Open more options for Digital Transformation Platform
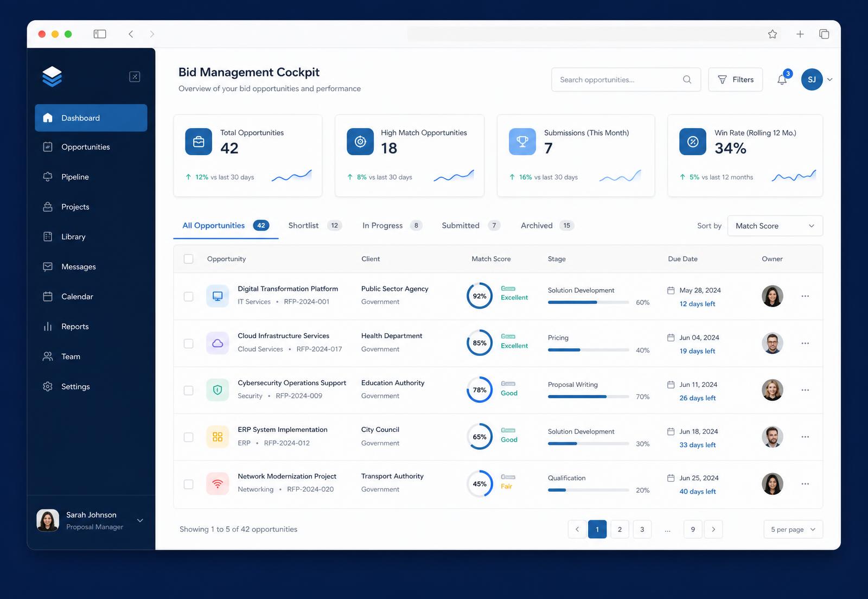The height and width of the screenshot is (599, 868). pyautogui.click(x=805, y=296)
